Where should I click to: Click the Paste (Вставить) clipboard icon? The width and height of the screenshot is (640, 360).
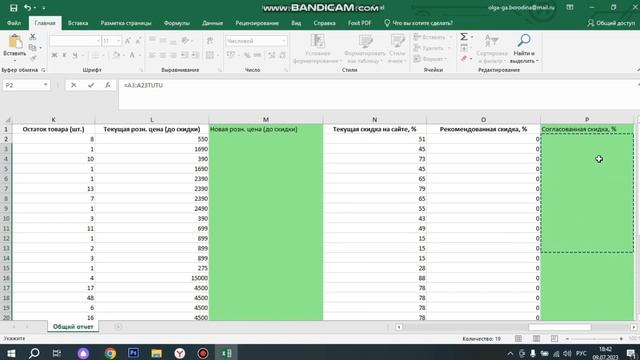(x=15, y=42)
